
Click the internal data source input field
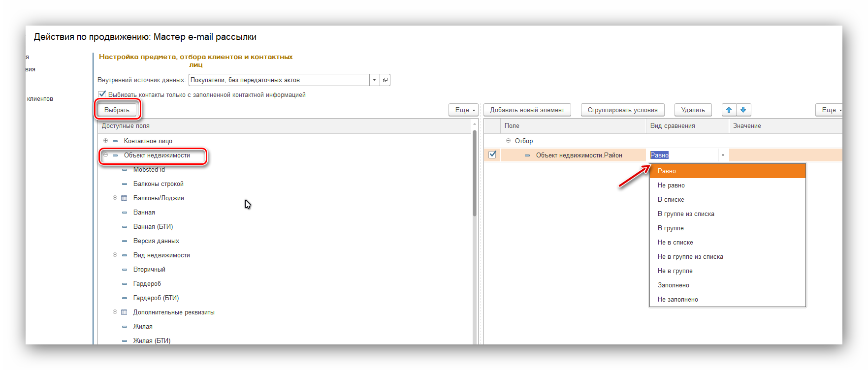(x=279, y=80)
